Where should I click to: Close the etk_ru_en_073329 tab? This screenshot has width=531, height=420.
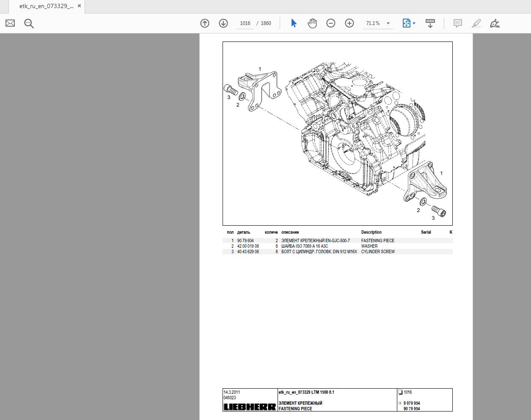tap(79, 6)
